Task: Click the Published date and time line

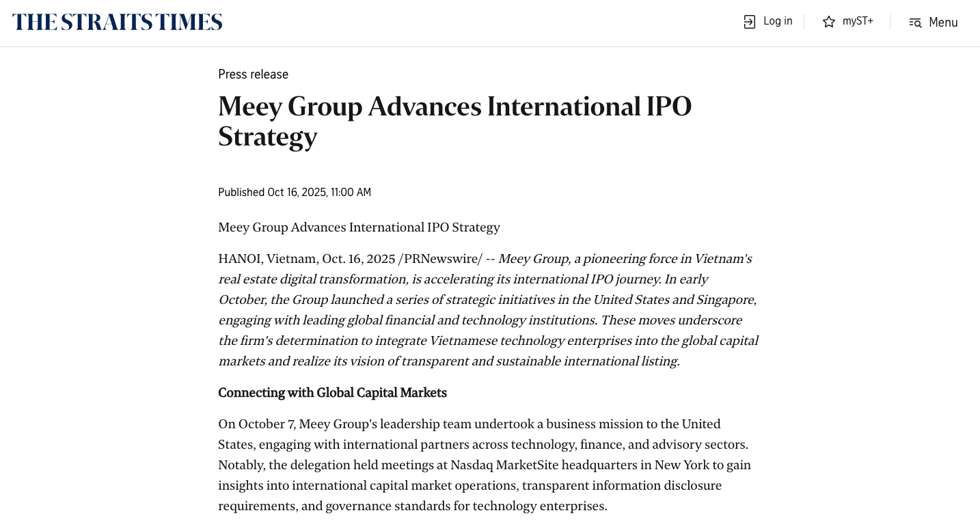Action: tap(295, 193)
